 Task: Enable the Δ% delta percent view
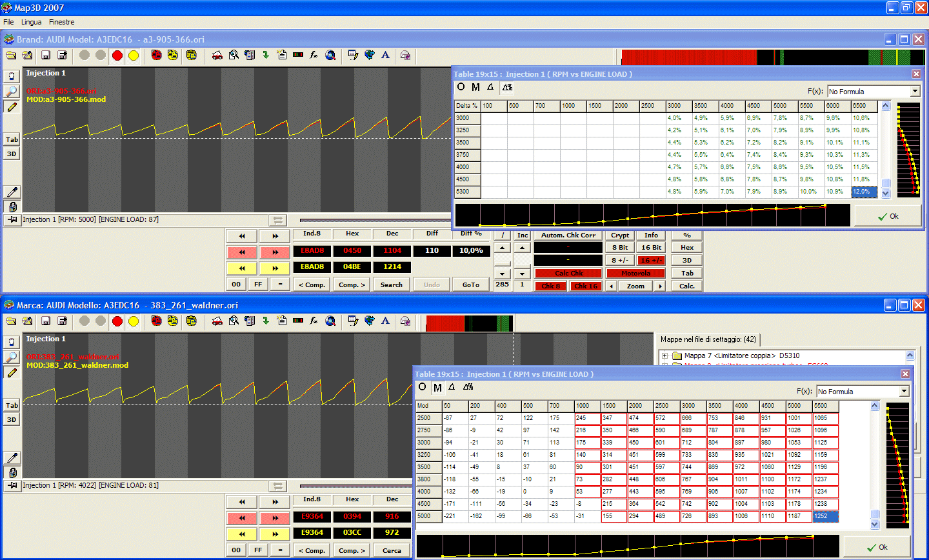click(506, 86)
